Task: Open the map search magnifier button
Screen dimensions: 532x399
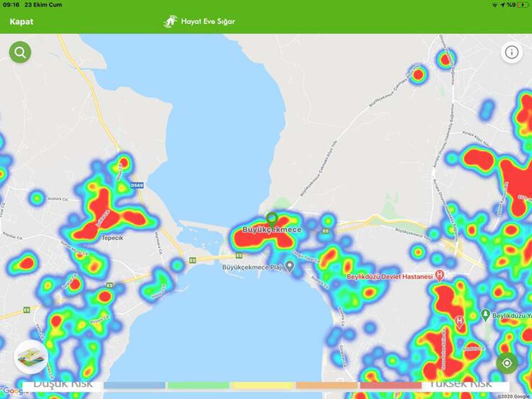Action: pyautogui.click(x=20, y=52)
